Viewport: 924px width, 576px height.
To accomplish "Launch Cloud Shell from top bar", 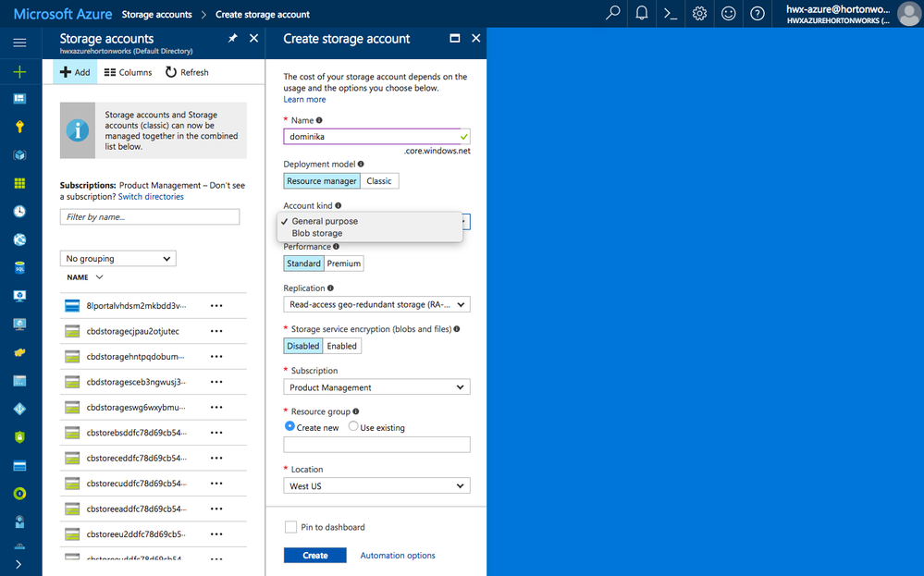I will click(x=671, y=14).
